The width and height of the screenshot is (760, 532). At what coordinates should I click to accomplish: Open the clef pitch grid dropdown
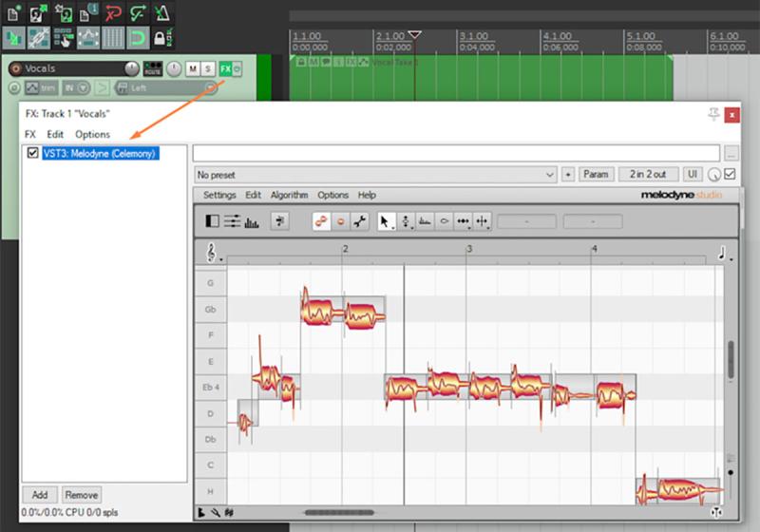[212, 253]
